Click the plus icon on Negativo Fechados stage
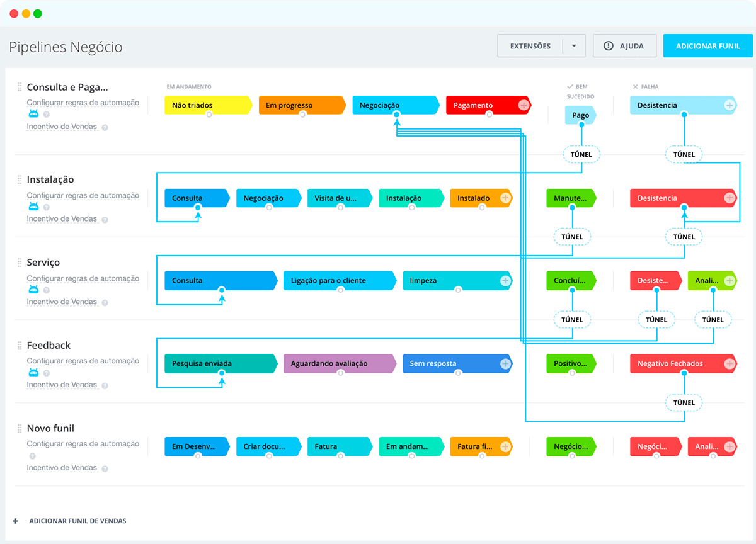 (x=729, y=363)
